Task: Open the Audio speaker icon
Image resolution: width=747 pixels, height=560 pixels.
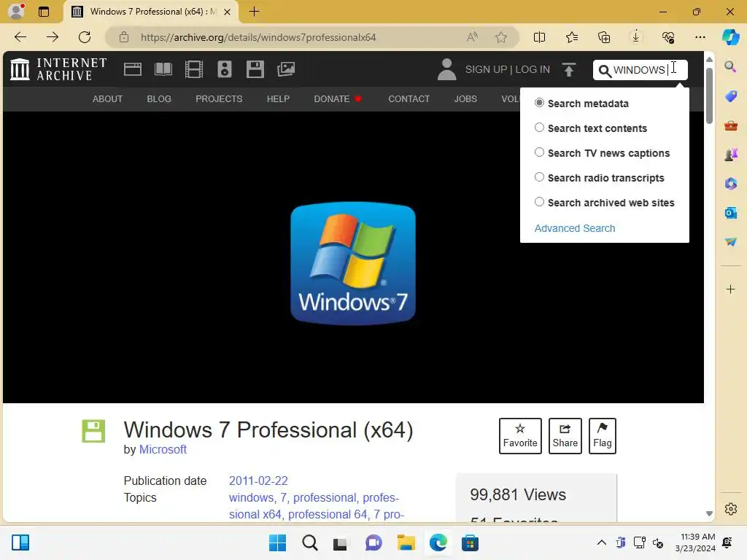Action: coord(225,69)
